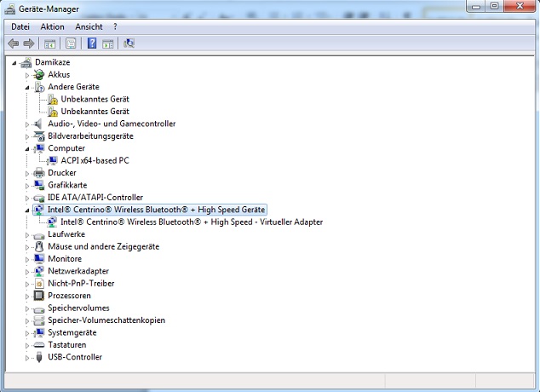Click the Netzwerkadapter network icon
The height and width of the screenshot is (392, 540).
39,272
